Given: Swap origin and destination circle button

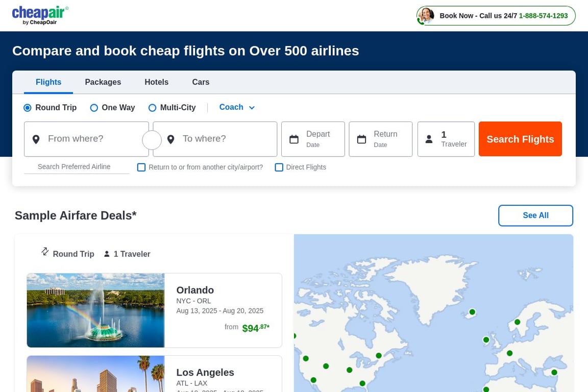Looking at the screenshot, I should (x=152, y=140).
